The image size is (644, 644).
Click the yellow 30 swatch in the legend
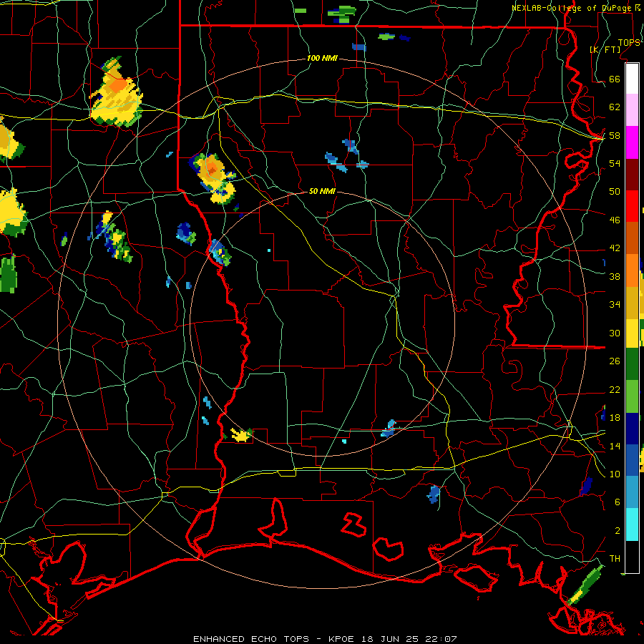(632, 333)
